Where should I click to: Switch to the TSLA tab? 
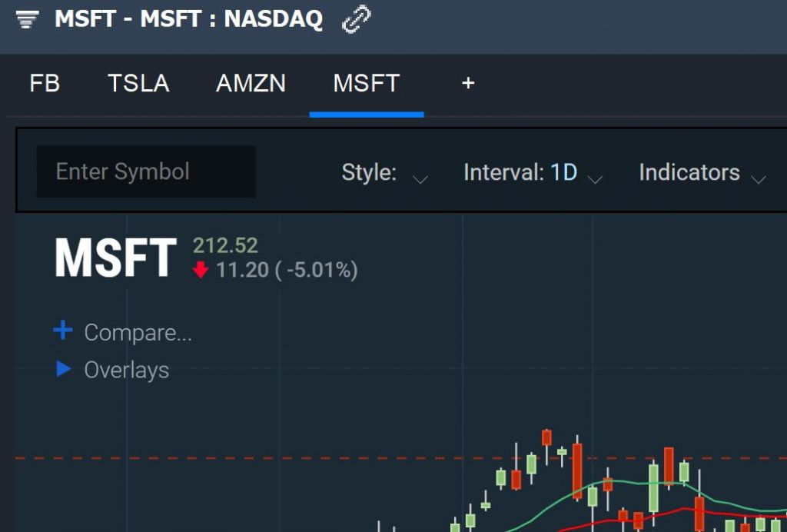pyautogui.click(x=138, y=83)
